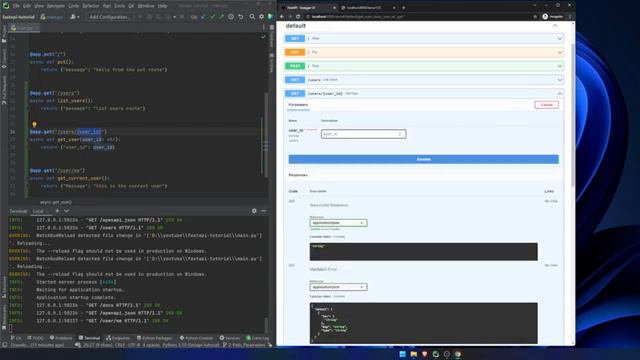Click the Incognito profile indicator
The width and height of the screenshot is (640, 360).
pyautogui.click(x=553, y=17)
